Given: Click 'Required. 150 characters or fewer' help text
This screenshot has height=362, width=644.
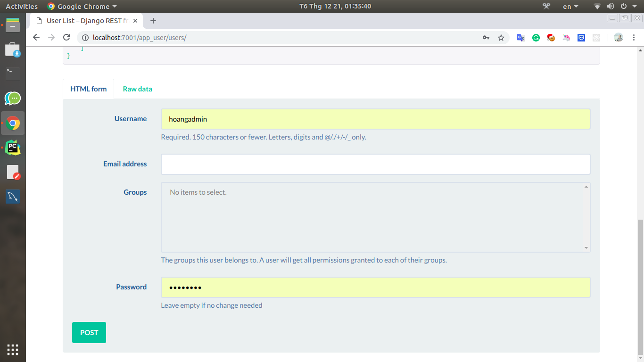Looking at the screenshot, I should point(264,137).
